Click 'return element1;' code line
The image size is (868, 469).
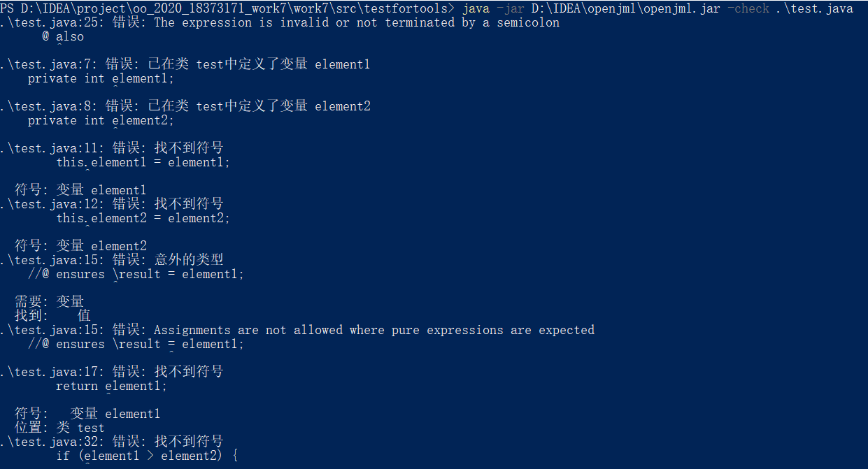(x=112, y=386)
